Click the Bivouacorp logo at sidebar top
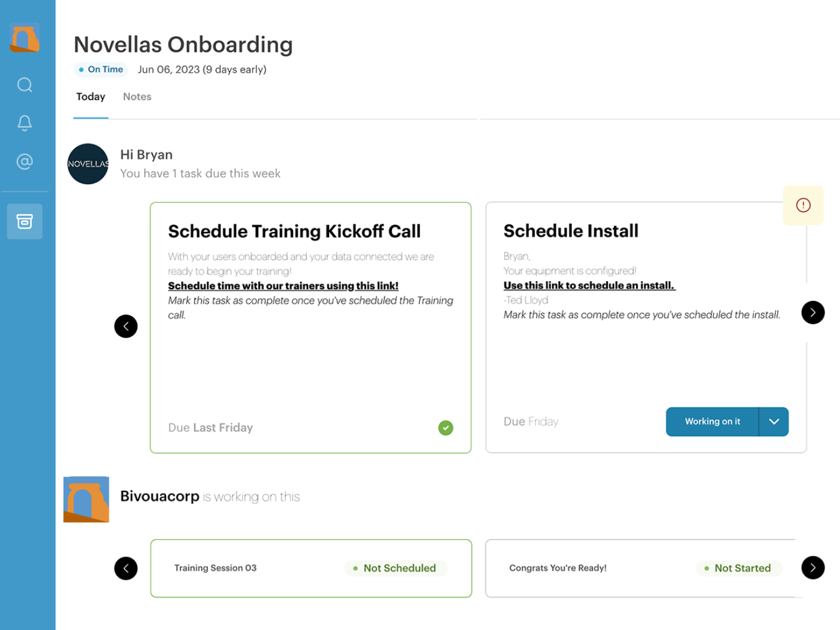 (25, 38)
